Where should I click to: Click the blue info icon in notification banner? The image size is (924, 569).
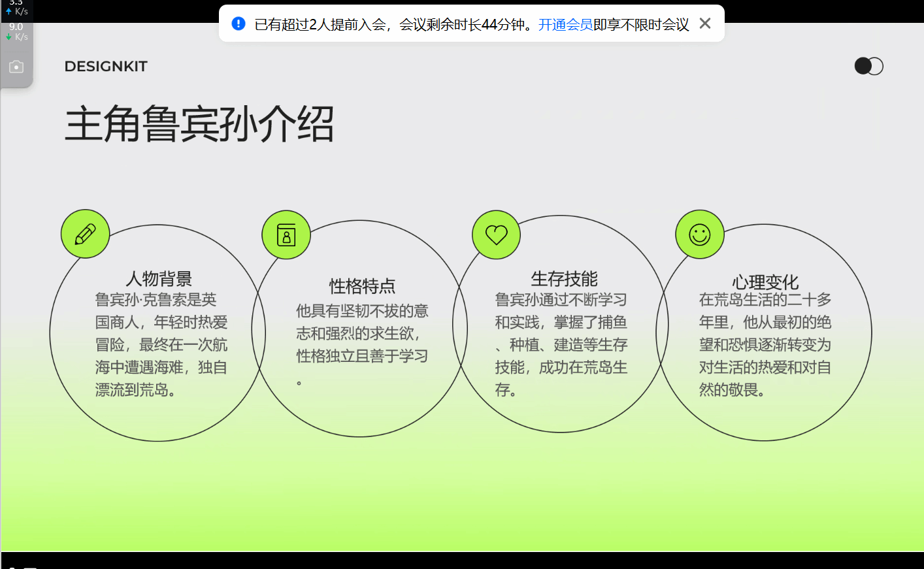[239, 24]
